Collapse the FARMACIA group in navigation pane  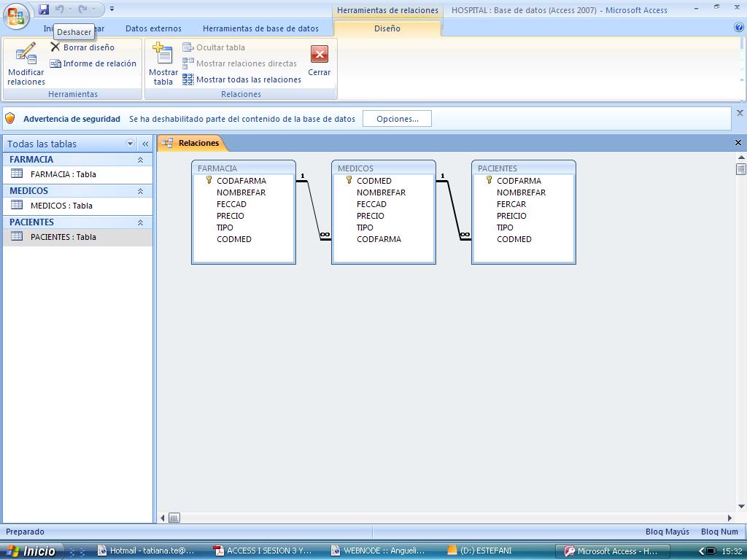point(140,160)
